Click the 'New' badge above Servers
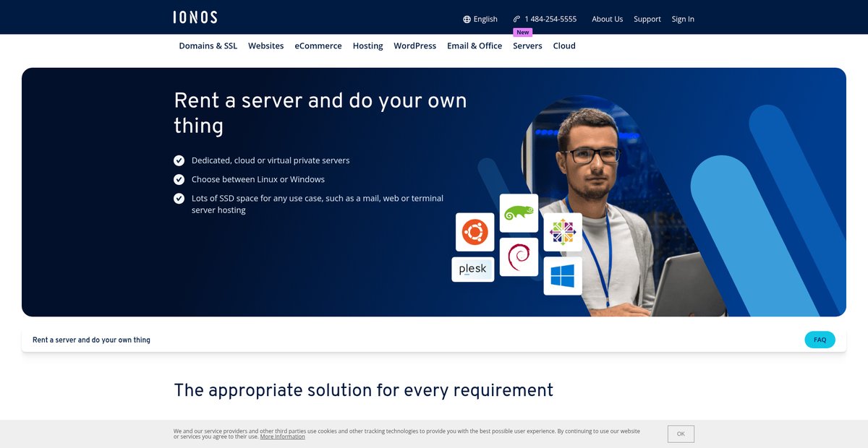Screen dimensions: 868x448 tap(523, 33)
